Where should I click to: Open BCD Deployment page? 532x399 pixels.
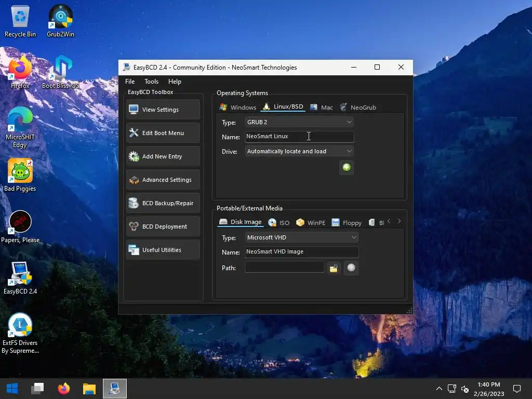tap(163, 227)
